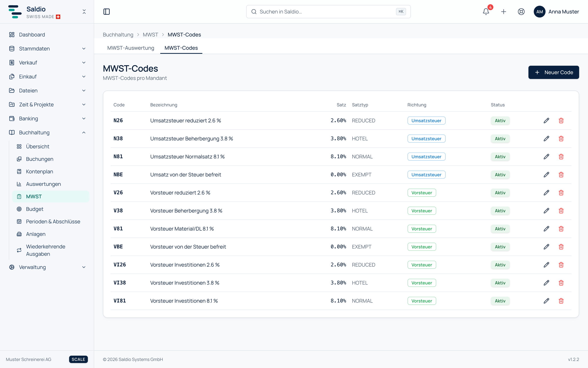Toggle the sidebar panel icon
Image resolution: width=588 pixels, height=368 pixels.
[x=107, y=12]
